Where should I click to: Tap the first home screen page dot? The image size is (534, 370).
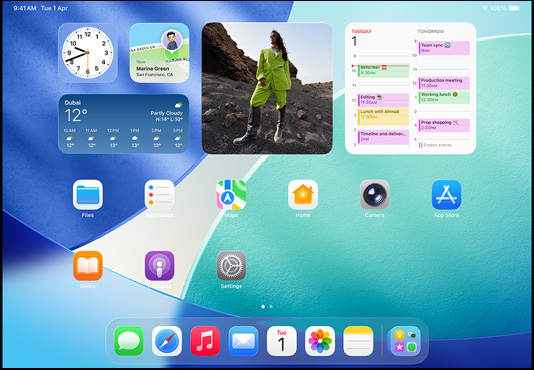[263, 307]
